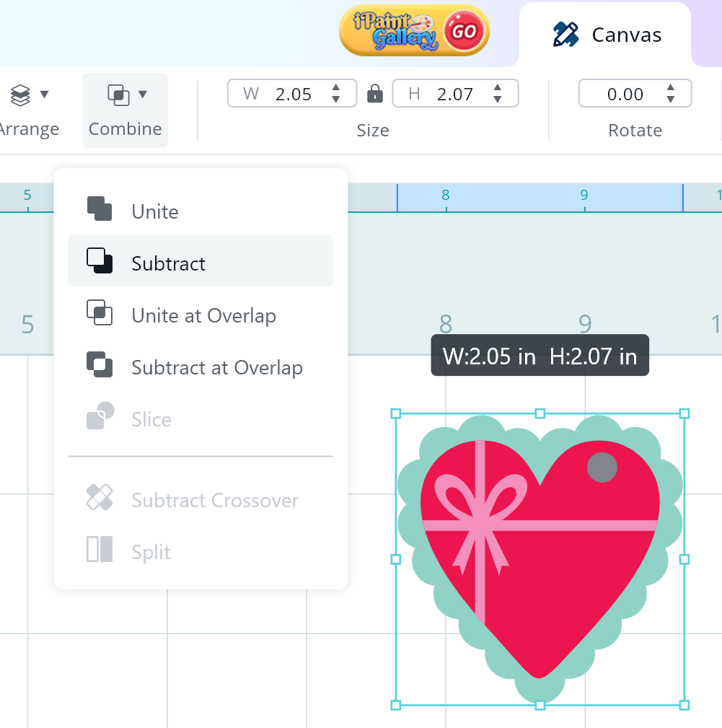The height and width of the screenshot is (728, 722).
Task: Increase width with stepper up arrow
Action: 336,89
